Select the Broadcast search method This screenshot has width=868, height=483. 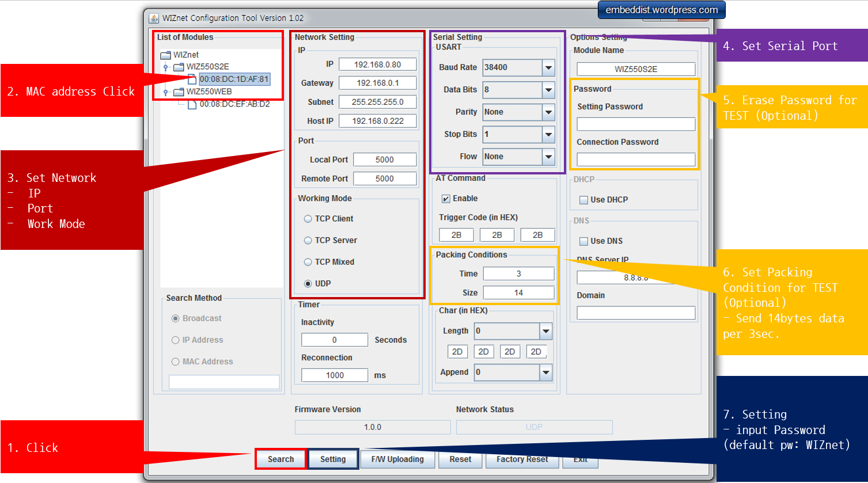[176, 318]
